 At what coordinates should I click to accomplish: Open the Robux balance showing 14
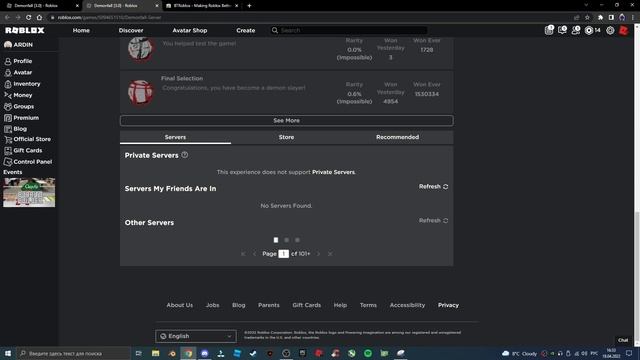click(593, 31)
